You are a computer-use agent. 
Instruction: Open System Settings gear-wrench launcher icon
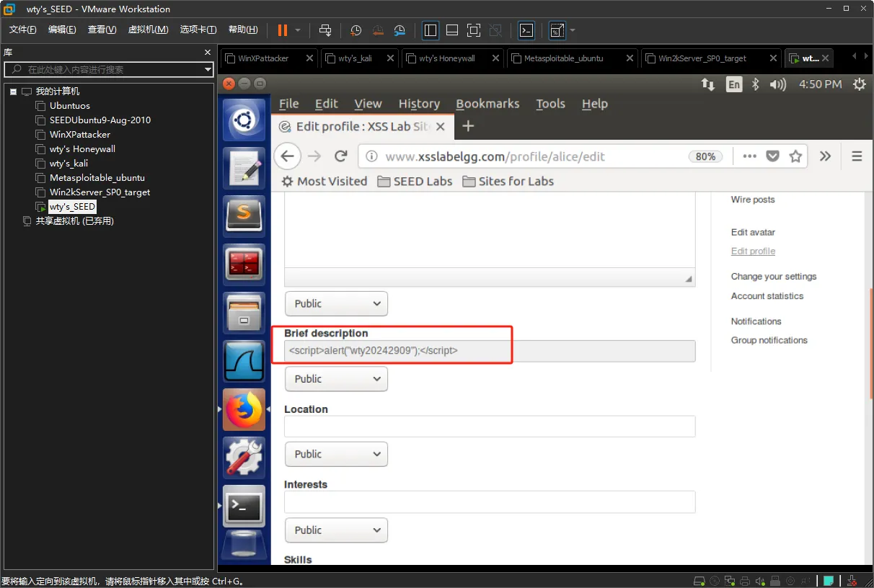point(244,457)
